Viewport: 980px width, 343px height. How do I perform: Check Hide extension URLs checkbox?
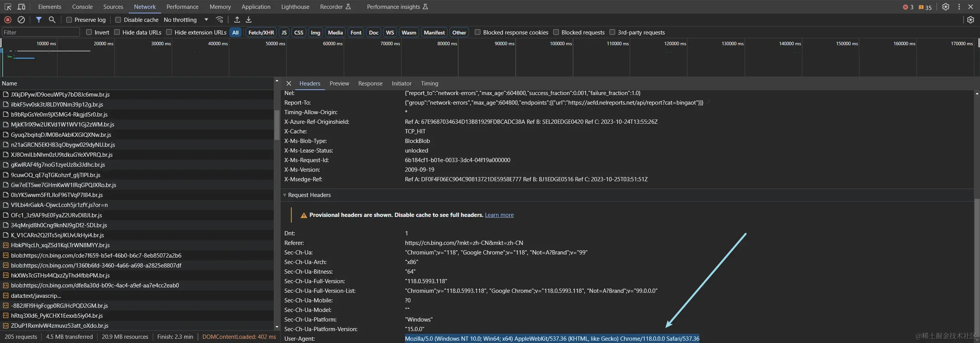point(169,32)
